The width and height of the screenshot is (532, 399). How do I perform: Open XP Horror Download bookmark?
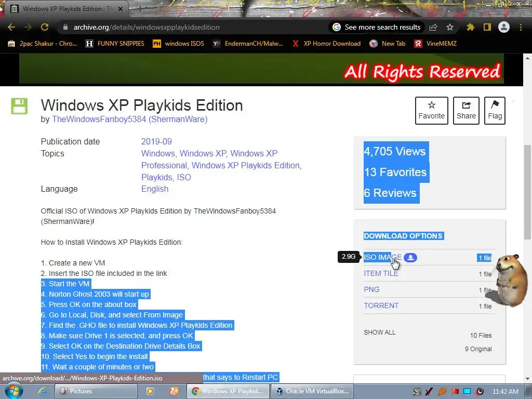326,44
